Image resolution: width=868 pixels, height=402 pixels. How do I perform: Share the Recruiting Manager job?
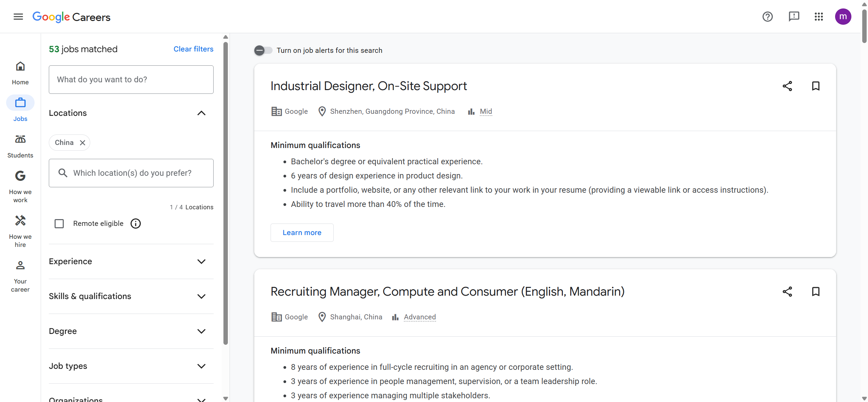(787, 292)
